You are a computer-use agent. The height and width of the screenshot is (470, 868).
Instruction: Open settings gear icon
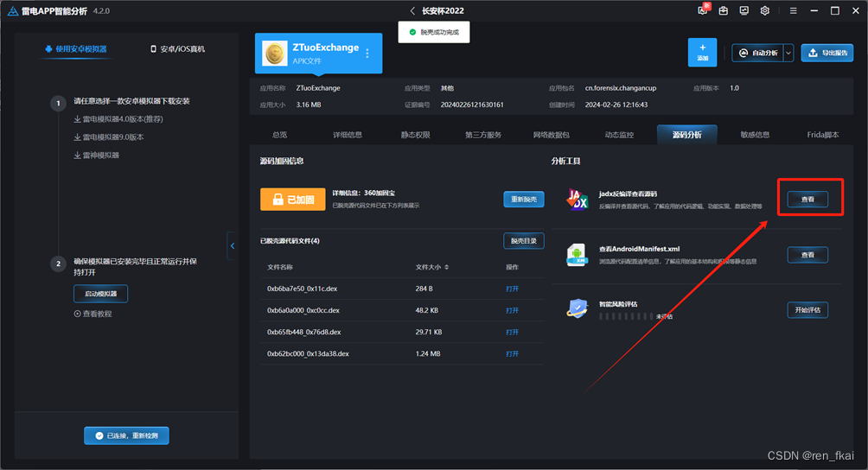(764, 10)
